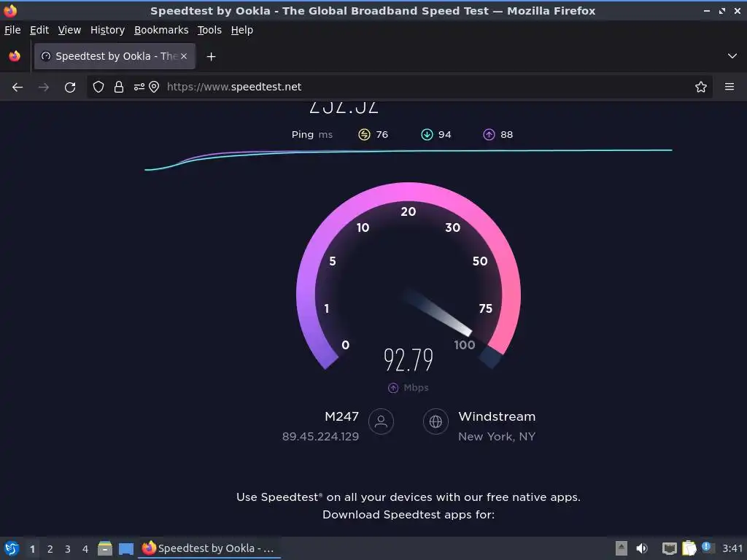Screen dimensions: 747x560
Task: Click the 76 idle ping value
Action: pyautogui.click(x=382, y=135)
